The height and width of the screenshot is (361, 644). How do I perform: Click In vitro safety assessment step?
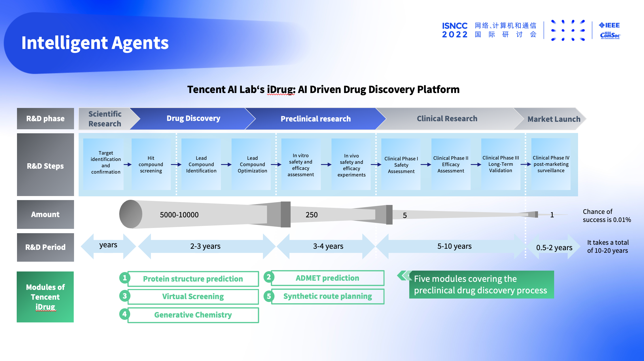(301, 164)
